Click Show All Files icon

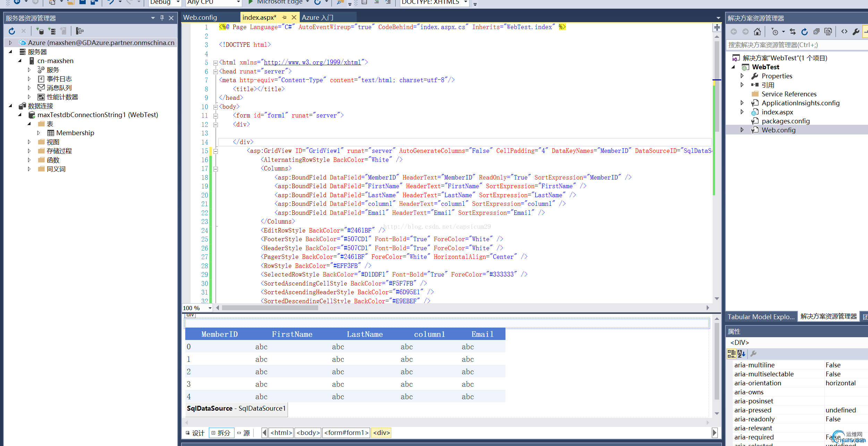coord(828,32)
